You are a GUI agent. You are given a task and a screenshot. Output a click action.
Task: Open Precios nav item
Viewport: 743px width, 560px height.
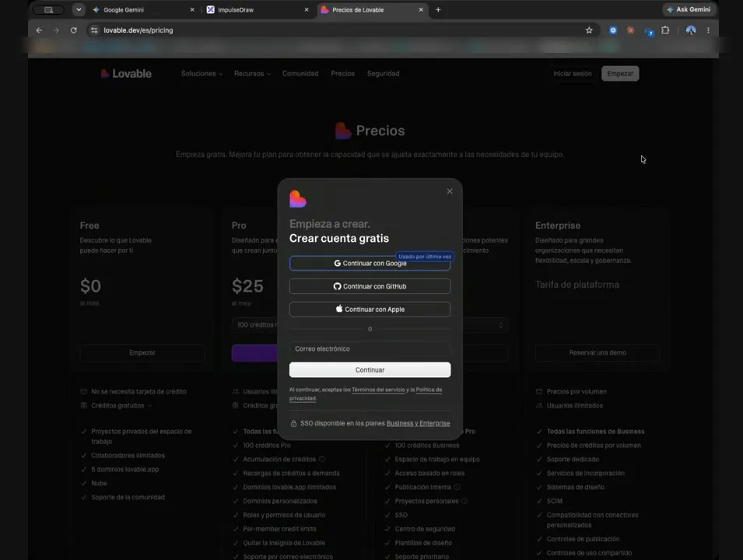342,73
